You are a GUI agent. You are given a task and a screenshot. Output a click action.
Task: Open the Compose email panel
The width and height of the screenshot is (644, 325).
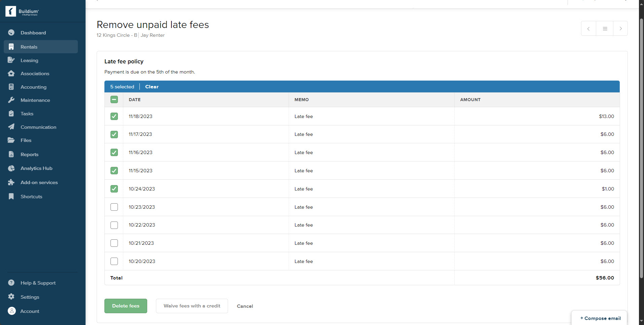click(x=600, y=318)
